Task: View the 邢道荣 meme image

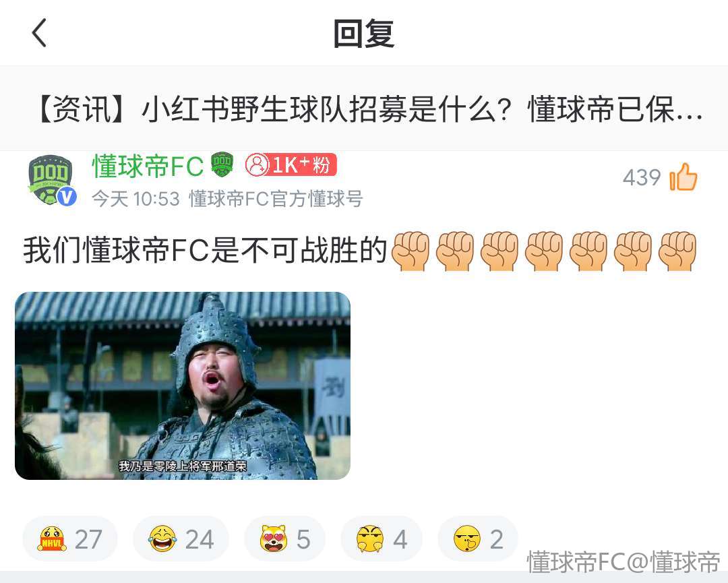Action: 183,386
